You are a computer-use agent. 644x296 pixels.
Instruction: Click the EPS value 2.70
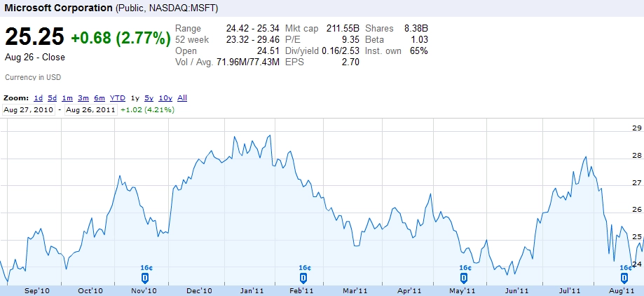pos(350,62)
